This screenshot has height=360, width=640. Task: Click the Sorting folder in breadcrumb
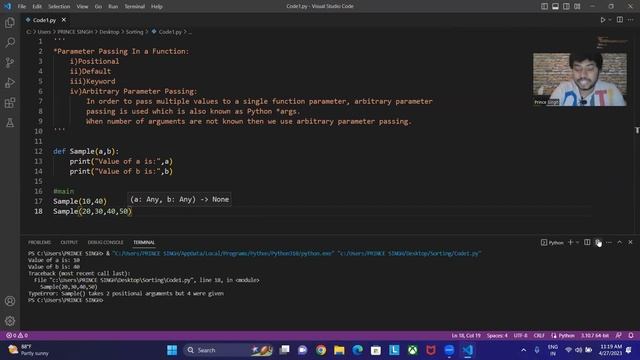click(134, 32)
